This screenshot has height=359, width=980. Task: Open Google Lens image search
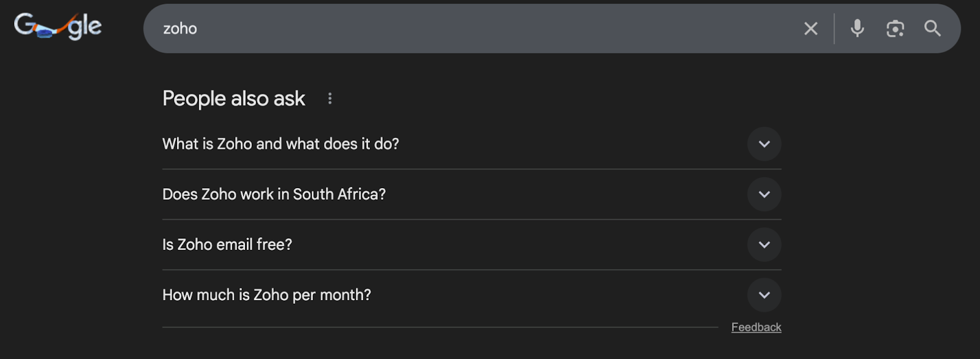pos(894,28)
